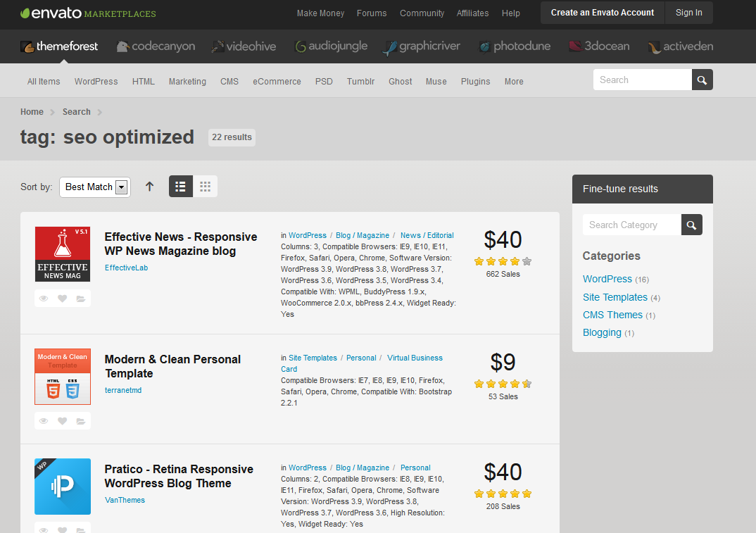Open the Site Templates category filter link
The height and width of the screenshot is (533, 756).
point(615,297)
